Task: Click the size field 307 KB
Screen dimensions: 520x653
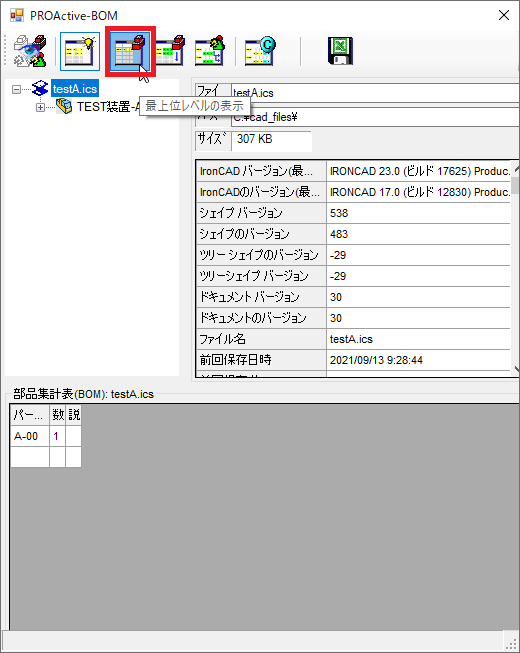Action: click(271, 139)
